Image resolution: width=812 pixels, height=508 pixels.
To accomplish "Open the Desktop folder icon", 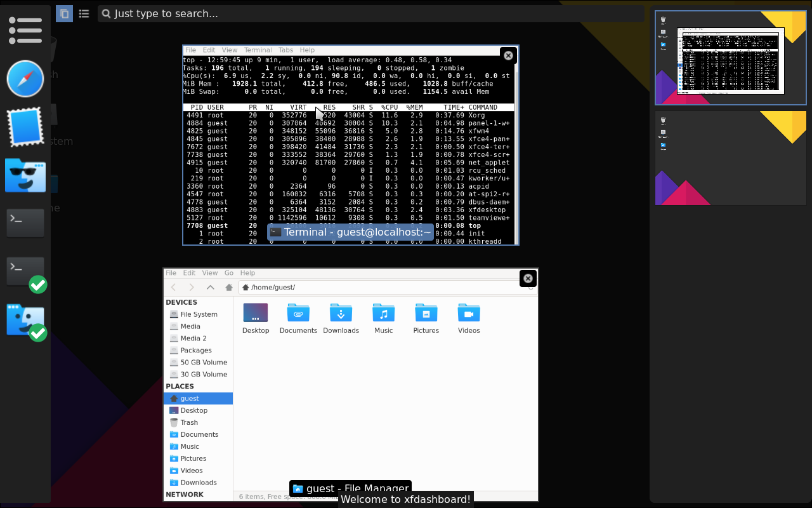I will [x=255, y=313].
